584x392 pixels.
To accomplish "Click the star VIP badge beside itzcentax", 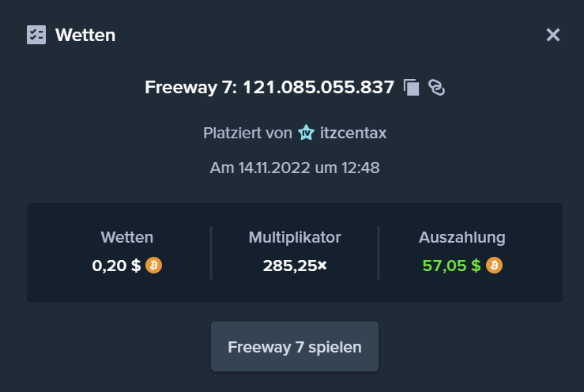I will pyautogui.click(x=306, y=133).
